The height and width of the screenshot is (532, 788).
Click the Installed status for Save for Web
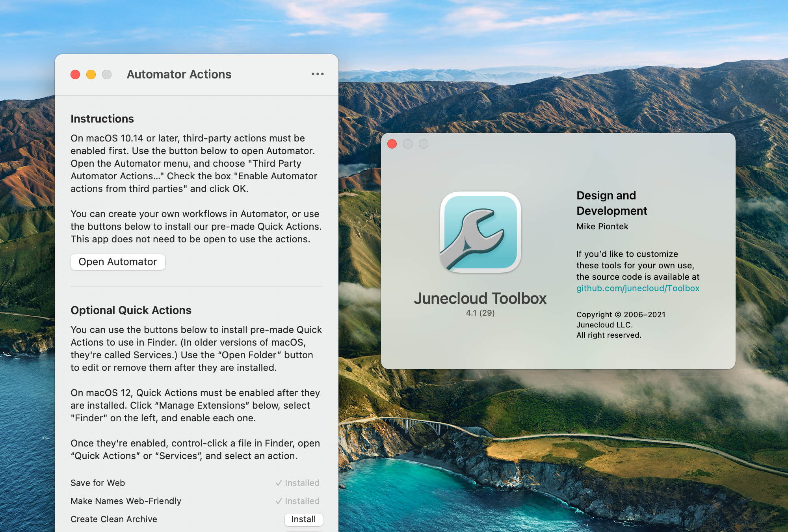coord(297,483)
